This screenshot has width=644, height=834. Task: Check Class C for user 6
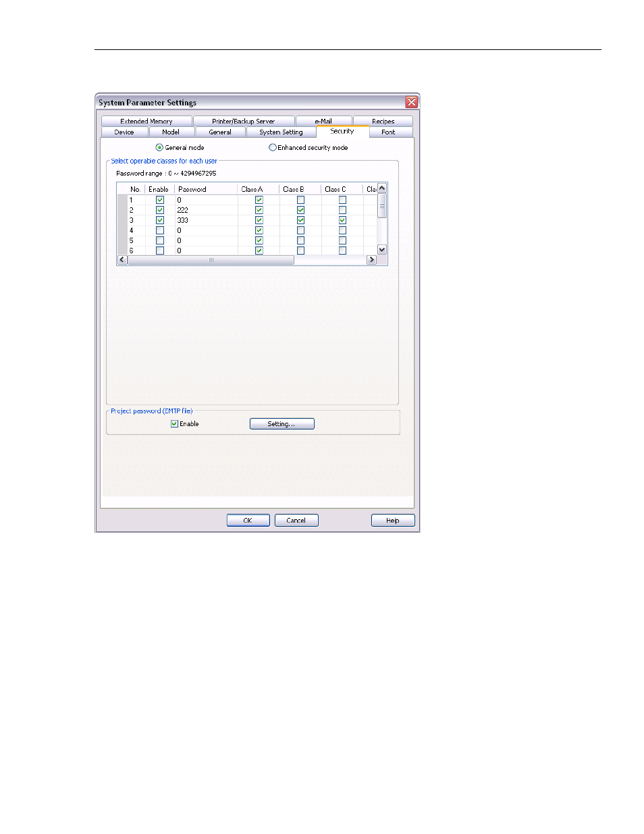343,250
